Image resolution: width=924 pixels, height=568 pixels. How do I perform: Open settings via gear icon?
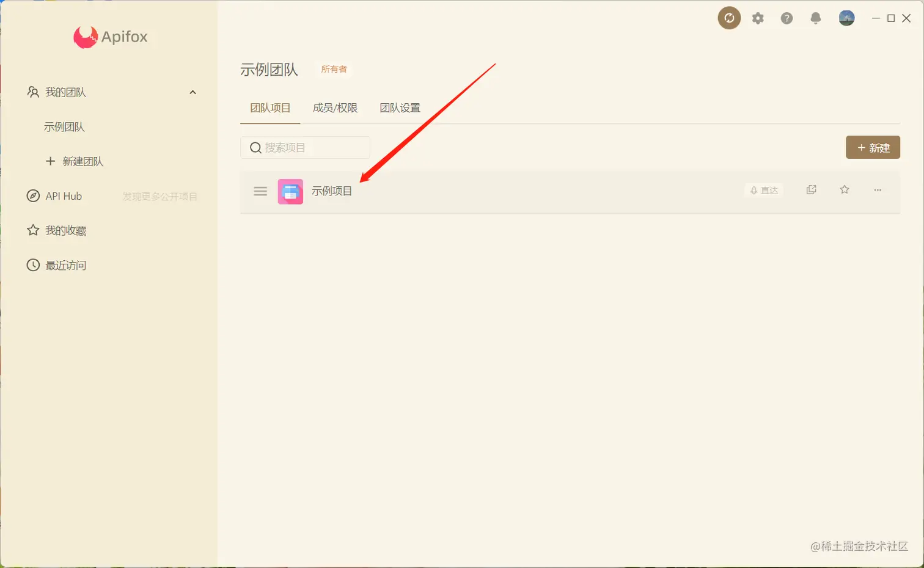click(x=758, y=18)
